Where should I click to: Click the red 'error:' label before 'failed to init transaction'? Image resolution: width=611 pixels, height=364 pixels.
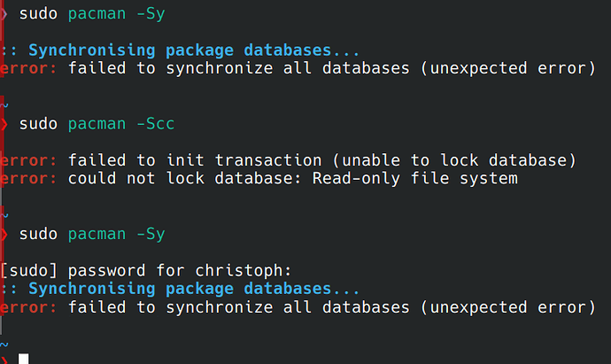28,160
